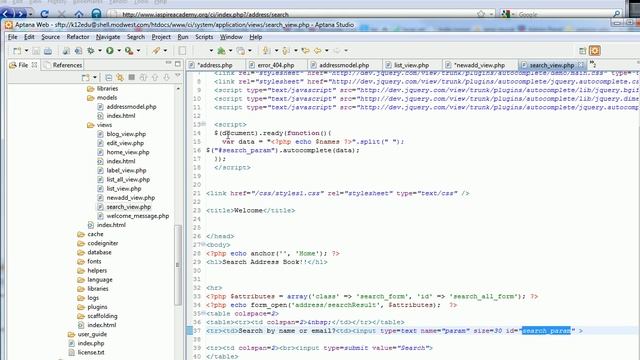Open the Scripts menu
The height and width of the screenshot is (360, 640).
point(204,37)
